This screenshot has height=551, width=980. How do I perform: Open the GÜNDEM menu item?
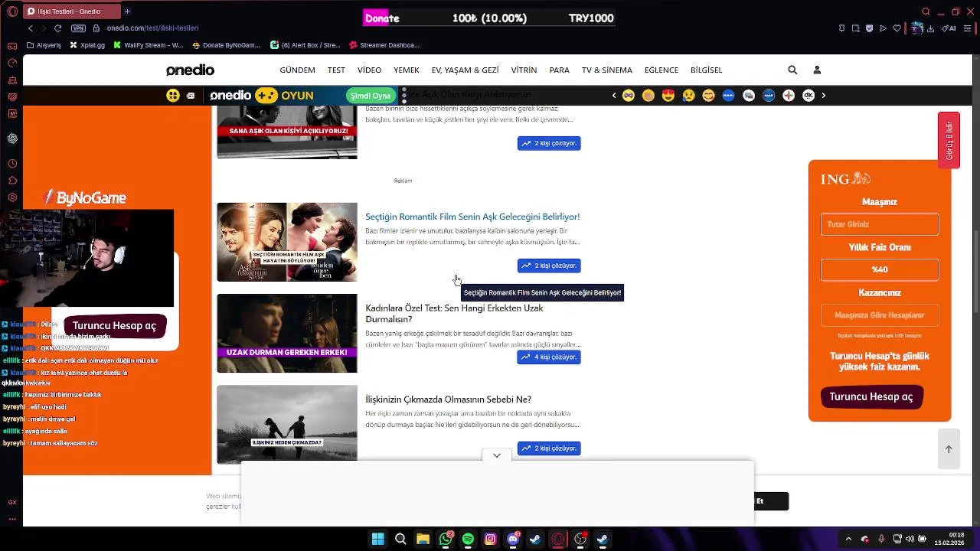[x=298, y=70]
